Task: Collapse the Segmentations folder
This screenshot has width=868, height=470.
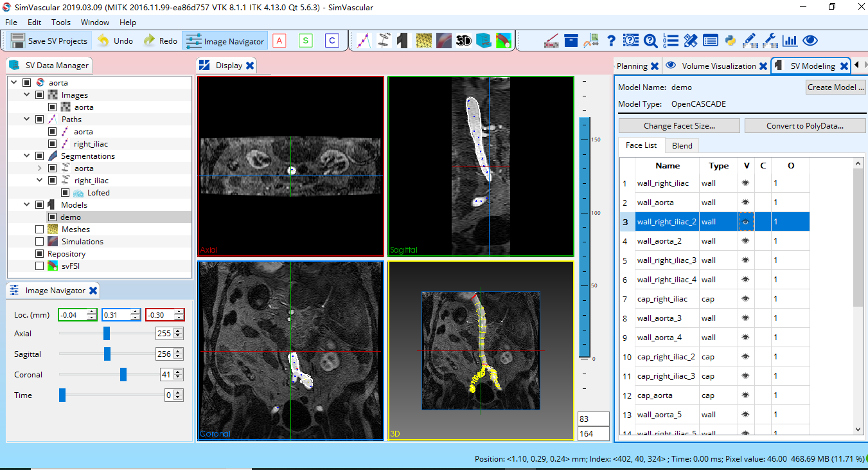Action: [x=26, y=156]
